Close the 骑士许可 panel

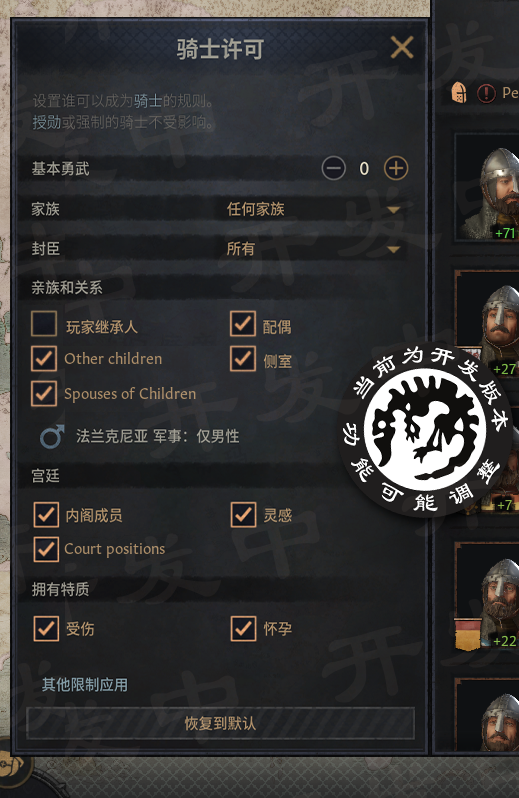(402, 48)
